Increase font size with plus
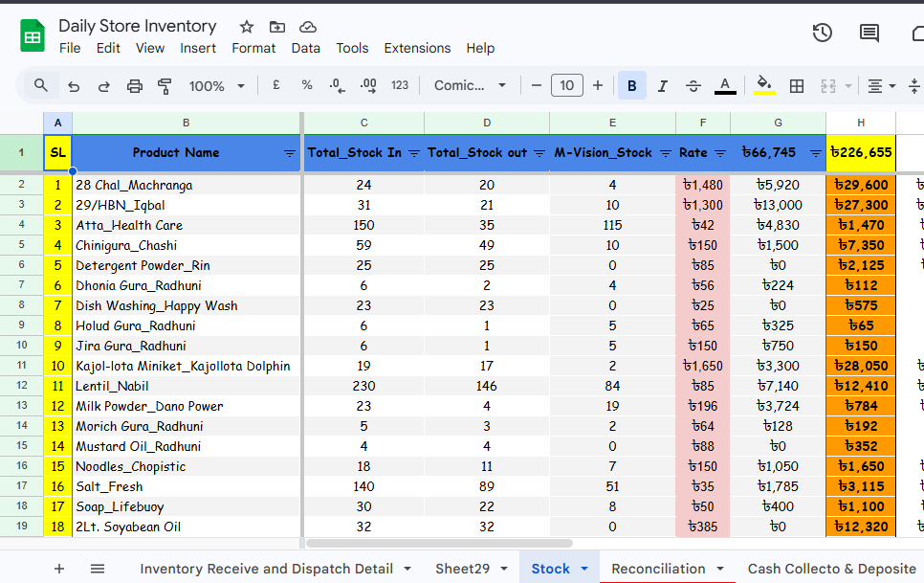The height and width of the screenshot is (583, 924). coord(598,85)
